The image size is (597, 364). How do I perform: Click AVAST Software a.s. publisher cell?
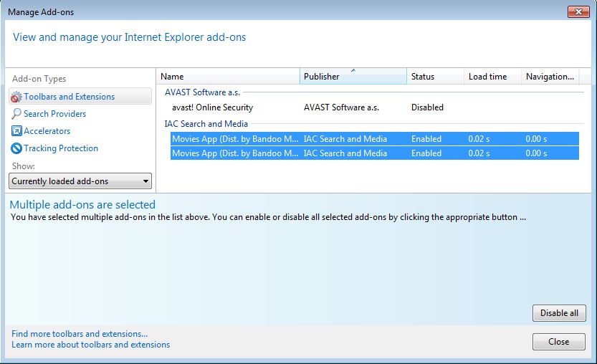pyautogui.click(x=341, y=107)
